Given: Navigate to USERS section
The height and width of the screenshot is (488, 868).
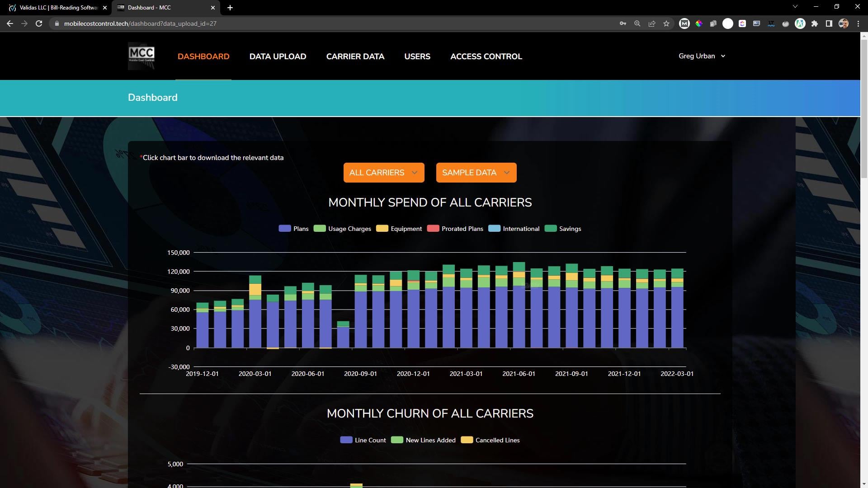Looking at the screenshot, I should 417,56.
